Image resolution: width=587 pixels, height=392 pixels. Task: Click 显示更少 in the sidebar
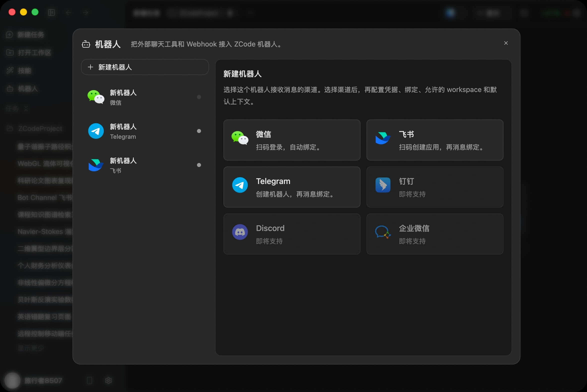(31, 348)
